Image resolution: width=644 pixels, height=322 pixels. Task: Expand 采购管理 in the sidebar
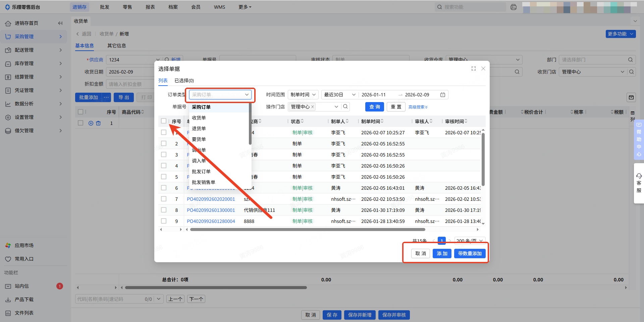tap(34, 37)
